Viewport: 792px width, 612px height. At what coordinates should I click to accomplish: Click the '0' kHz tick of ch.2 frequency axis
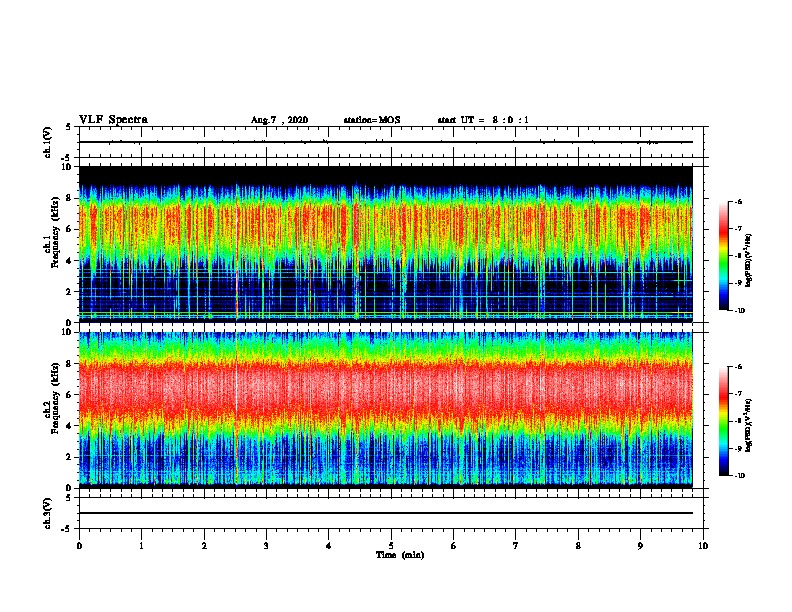click(x=70, y=488)
